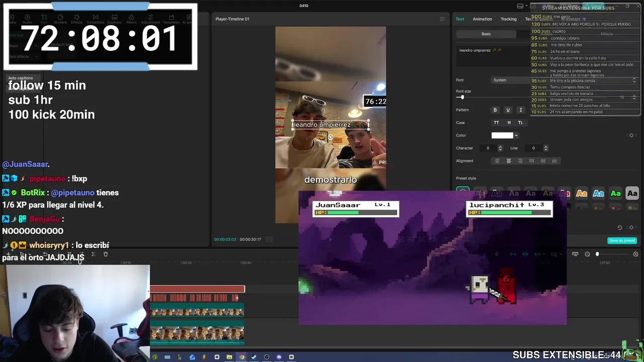Screen dimensions: 644x362
Task: Open Outlook from the taskbar
Action: click(x=192, y=357)
